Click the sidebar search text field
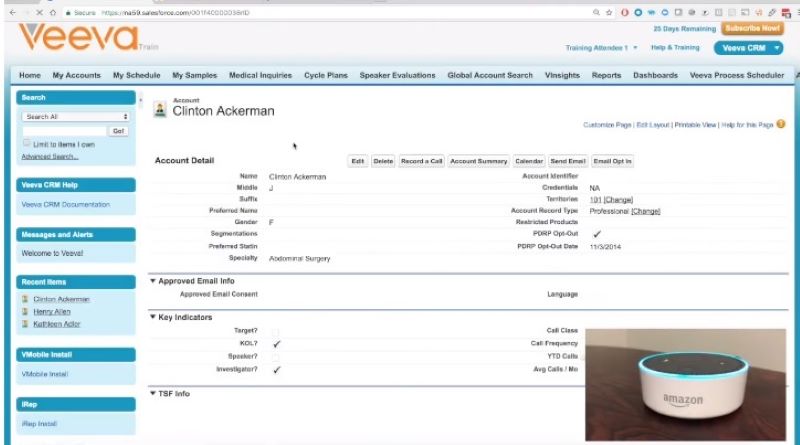The image size is (800, 445). [x=64, y=131]
